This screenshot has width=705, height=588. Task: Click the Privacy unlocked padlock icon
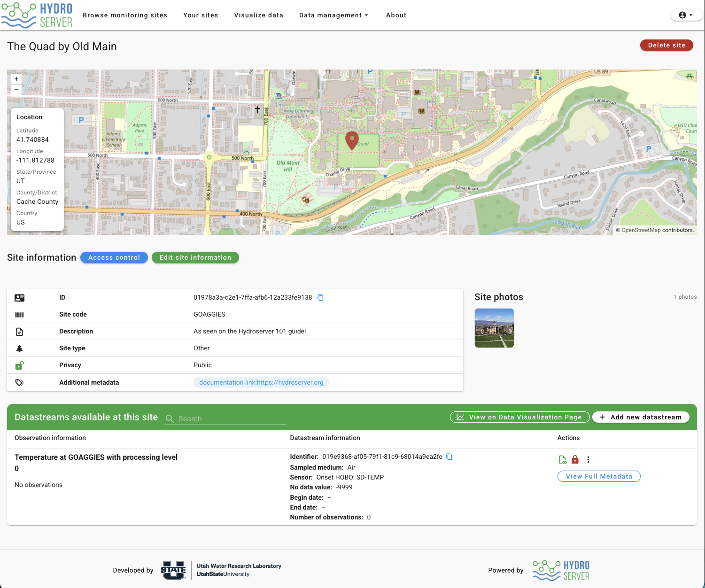19,365
